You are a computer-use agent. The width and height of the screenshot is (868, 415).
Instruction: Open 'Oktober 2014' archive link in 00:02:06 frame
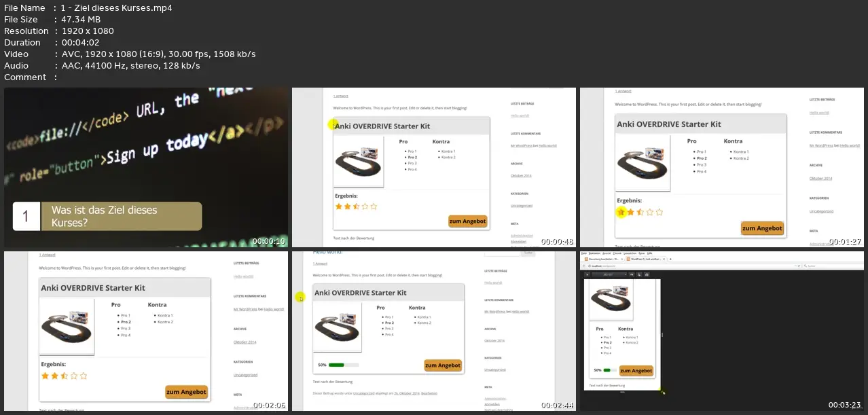pyautogui.click(x=245, y=342)
